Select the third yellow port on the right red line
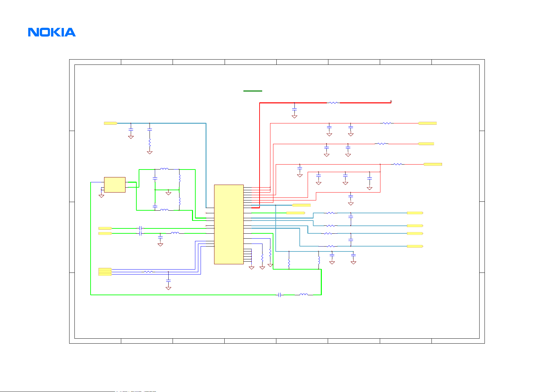The width and height of the screenshot is (555, 392). [x=432, y=164]
